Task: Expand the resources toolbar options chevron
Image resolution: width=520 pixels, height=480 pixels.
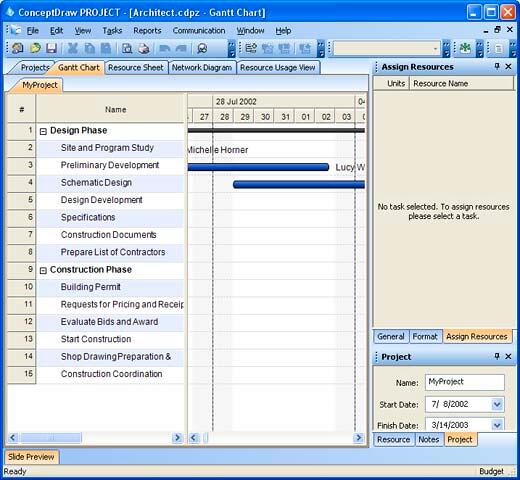Action: [479, 49]
